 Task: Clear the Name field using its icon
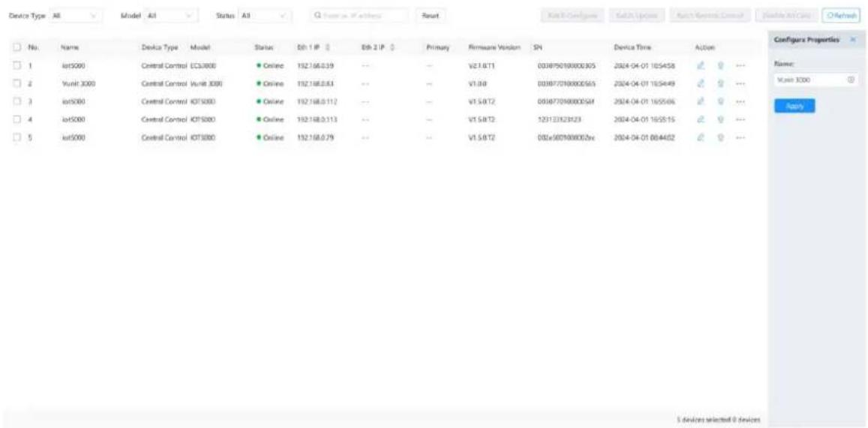(x=851, y=80)
